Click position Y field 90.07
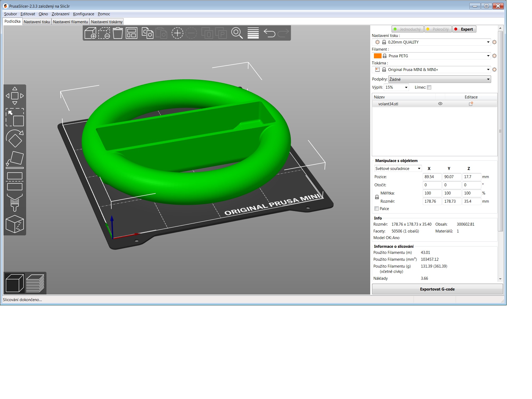Screen dimensions: 532x399 click(452, 177)
